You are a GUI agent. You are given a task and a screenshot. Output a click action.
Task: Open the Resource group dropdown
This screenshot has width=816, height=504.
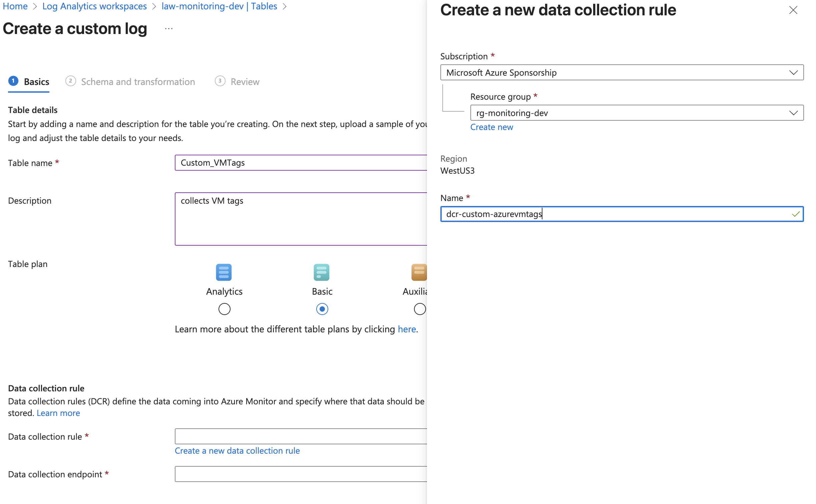tap(793, 113)
